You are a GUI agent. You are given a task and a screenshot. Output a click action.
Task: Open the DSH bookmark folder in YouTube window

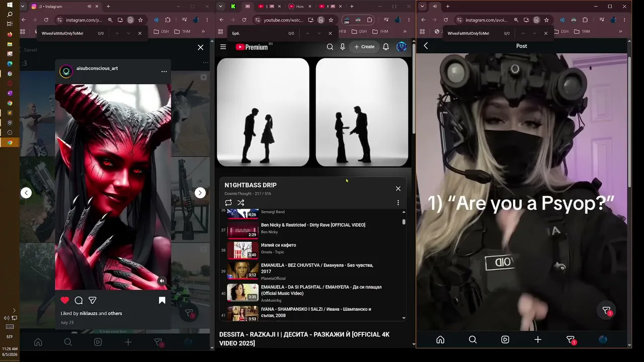point(359,31)
